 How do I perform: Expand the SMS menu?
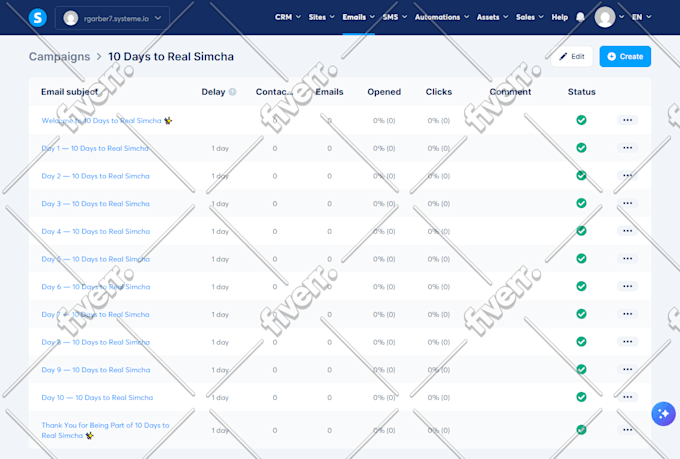395,17
